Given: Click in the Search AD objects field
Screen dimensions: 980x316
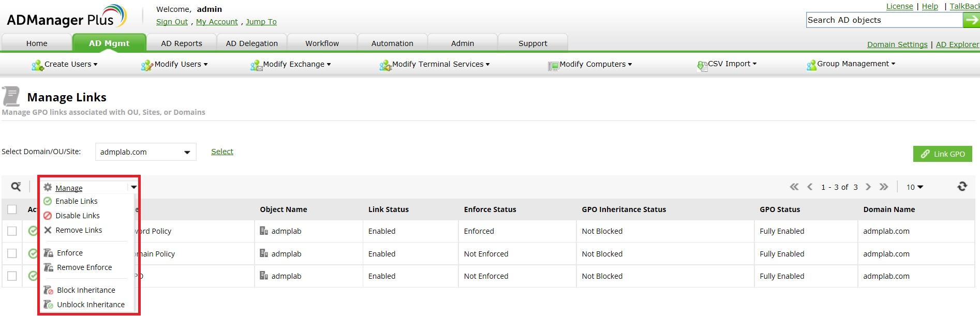Looking at the screenshot, I should [x=884, y=20].
